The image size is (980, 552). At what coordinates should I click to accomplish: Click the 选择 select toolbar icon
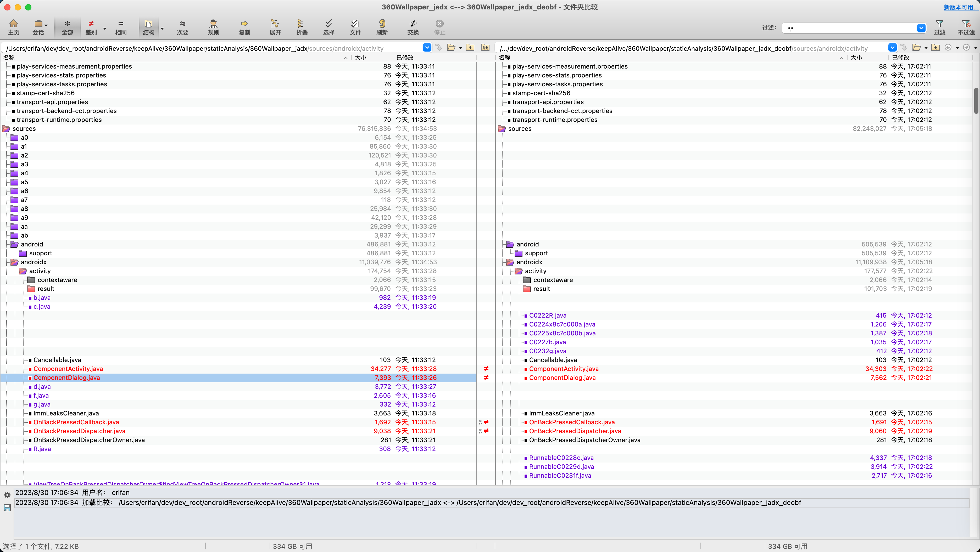(329, 27)
